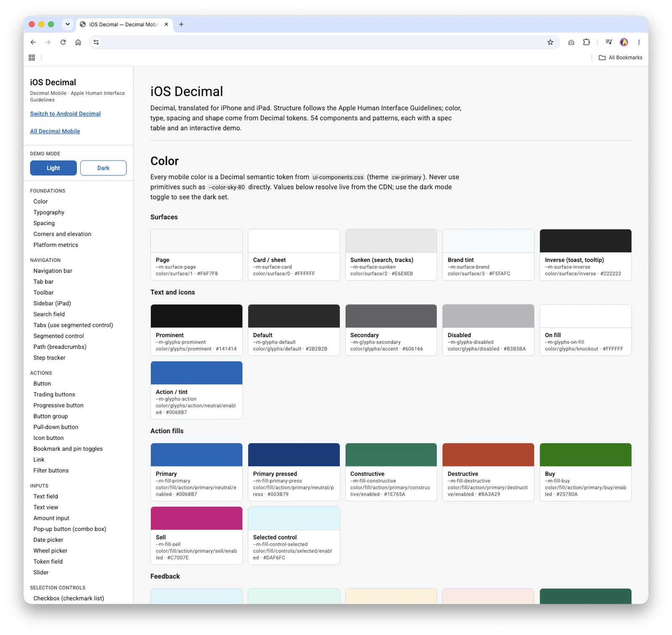Open Segmented control sidebar entry
Screen dimensions: 672x635
(x=58, y=336)
